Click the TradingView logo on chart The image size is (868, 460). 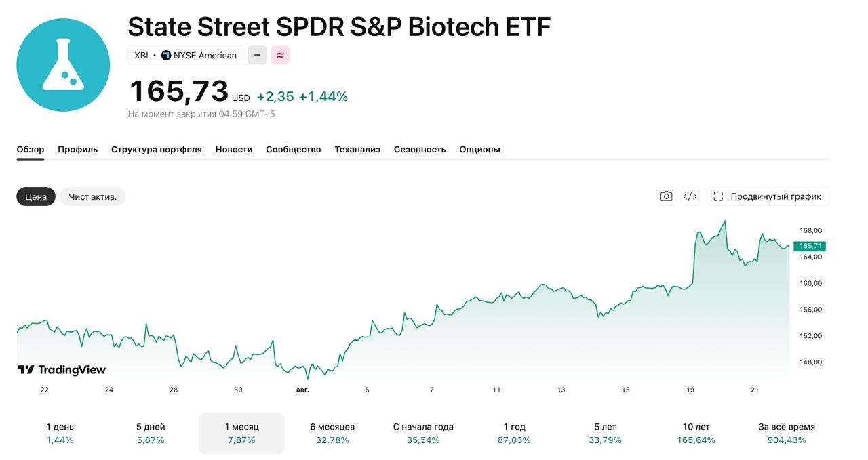[62, 370]
